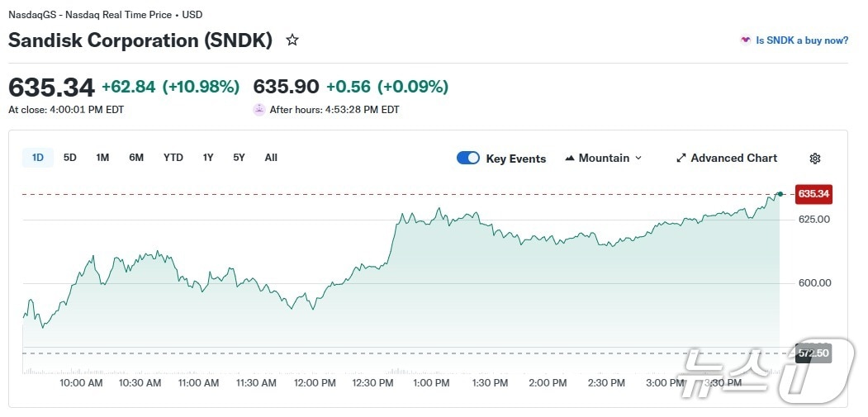Viewport: 868px width, 417px height.
Task: Click the 572.50 previous close price label
Action: [x=813, y=353]
